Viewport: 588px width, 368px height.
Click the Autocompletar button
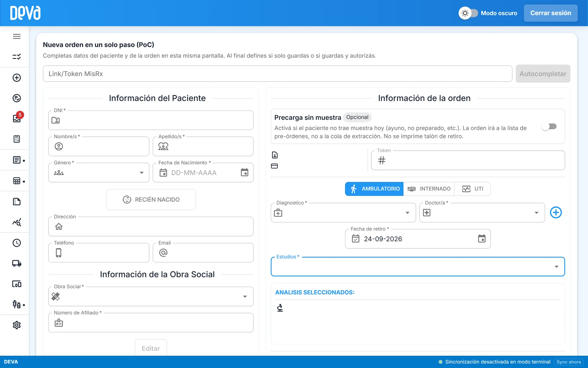click(x=543, y=74)
